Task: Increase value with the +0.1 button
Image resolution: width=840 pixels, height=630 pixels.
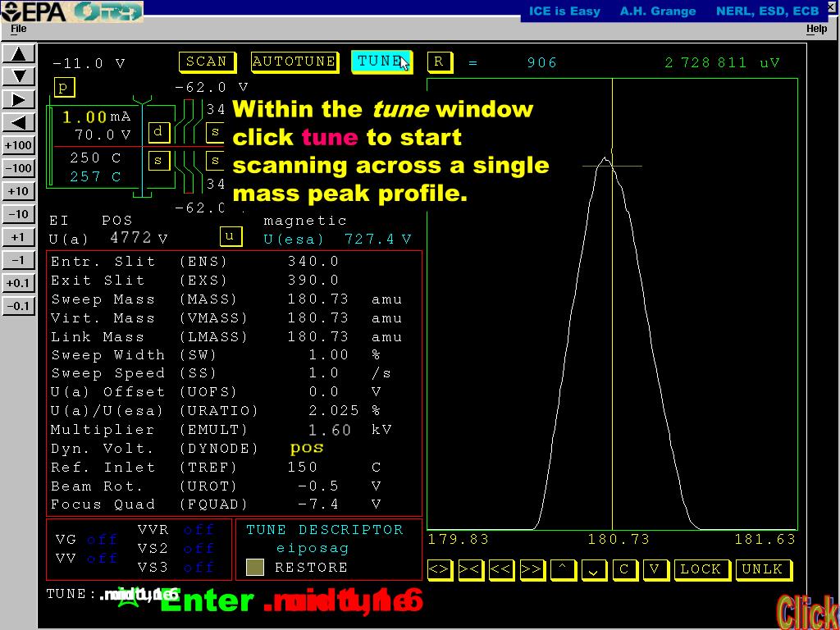Action: [19, 284]
